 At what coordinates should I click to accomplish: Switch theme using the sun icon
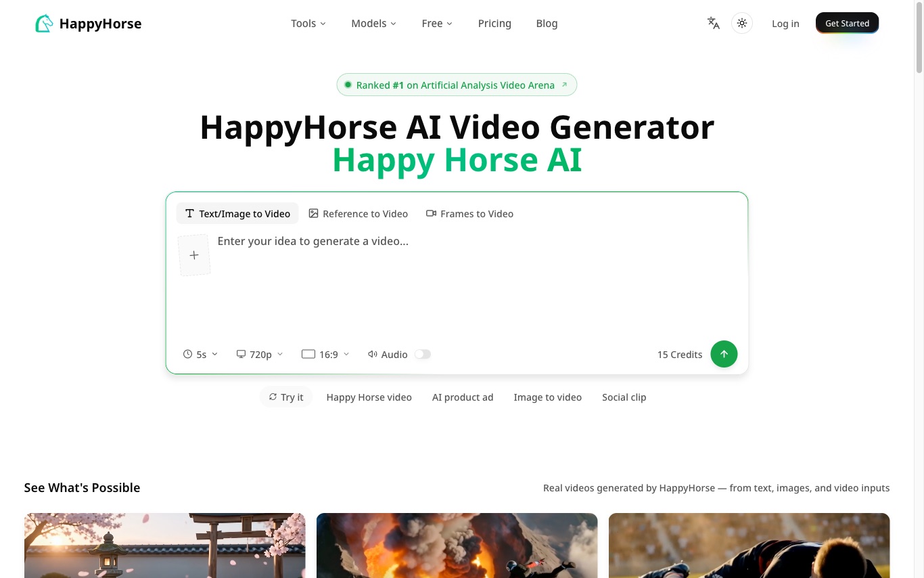click(x=741, y=22)
